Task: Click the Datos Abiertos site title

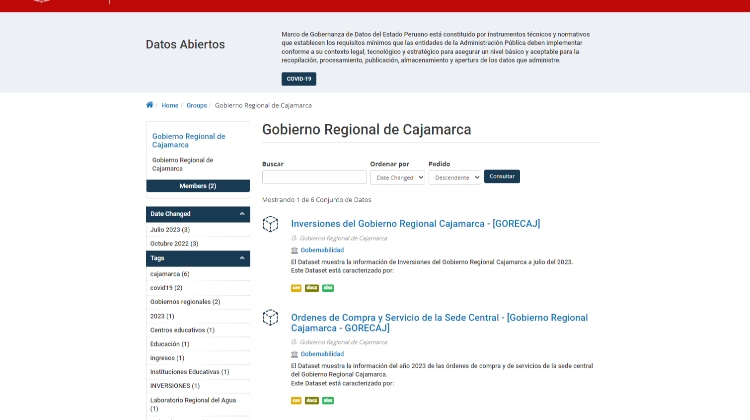Action: (x=185, y=44)
